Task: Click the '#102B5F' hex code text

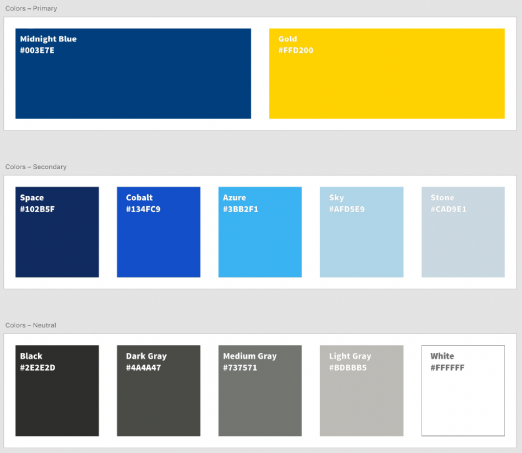Action: click(37, 209)
